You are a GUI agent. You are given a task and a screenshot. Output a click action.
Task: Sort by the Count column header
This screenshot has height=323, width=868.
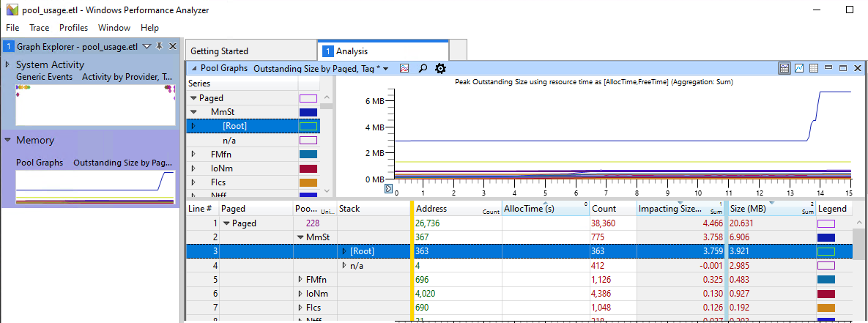click(x=612, y=209)
